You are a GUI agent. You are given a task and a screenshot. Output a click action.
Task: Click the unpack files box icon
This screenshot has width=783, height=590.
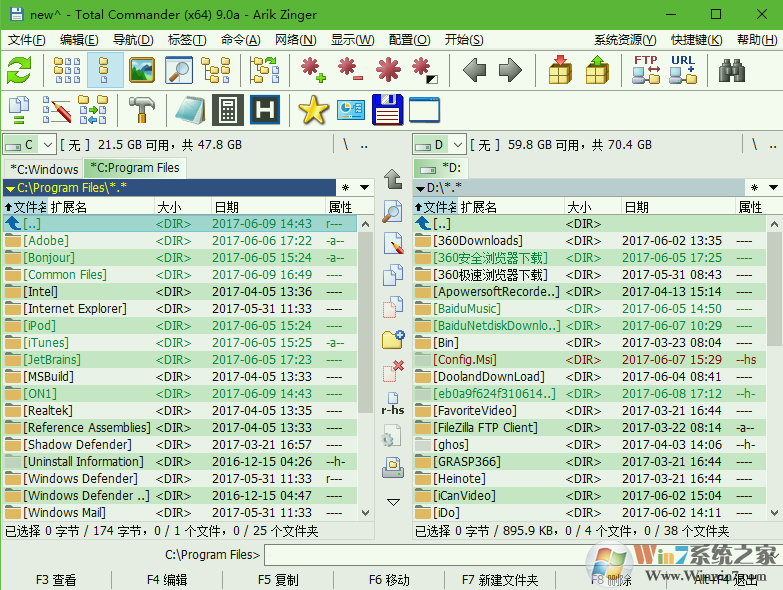tap(597, 70)
